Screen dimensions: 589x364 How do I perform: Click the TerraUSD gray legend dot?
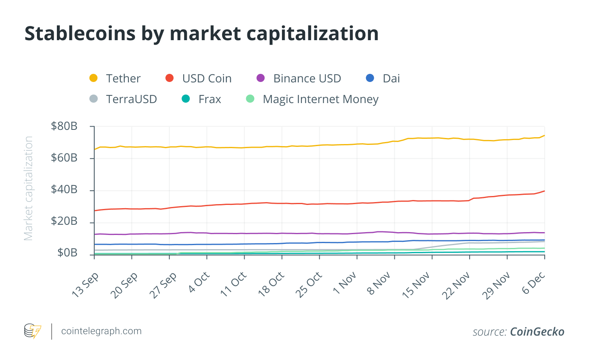tap(93, 99)
